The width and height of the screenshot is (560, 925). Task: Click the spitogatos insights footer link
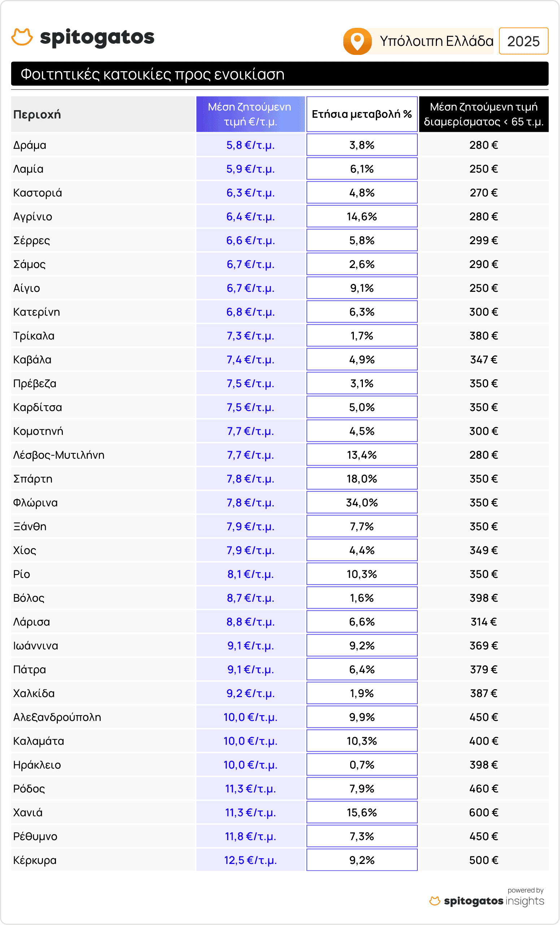pos(494,901)
